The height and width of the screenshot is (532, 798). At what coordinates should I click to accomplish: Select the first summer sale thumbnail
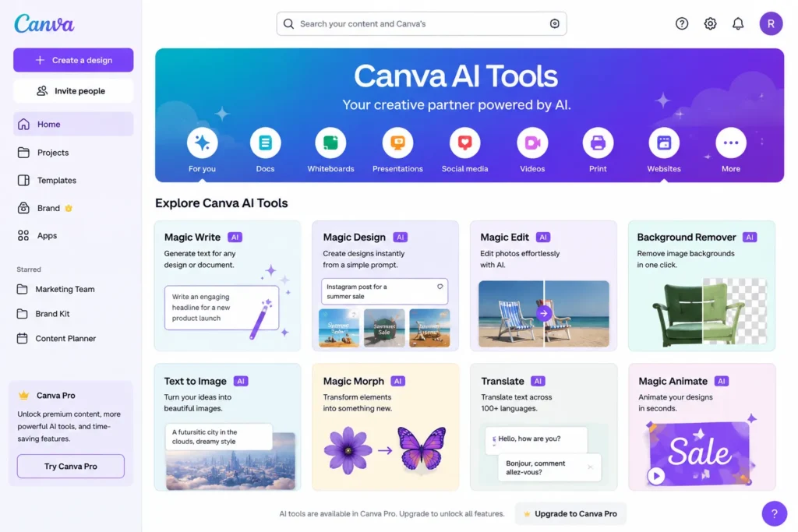click(339, 328)
